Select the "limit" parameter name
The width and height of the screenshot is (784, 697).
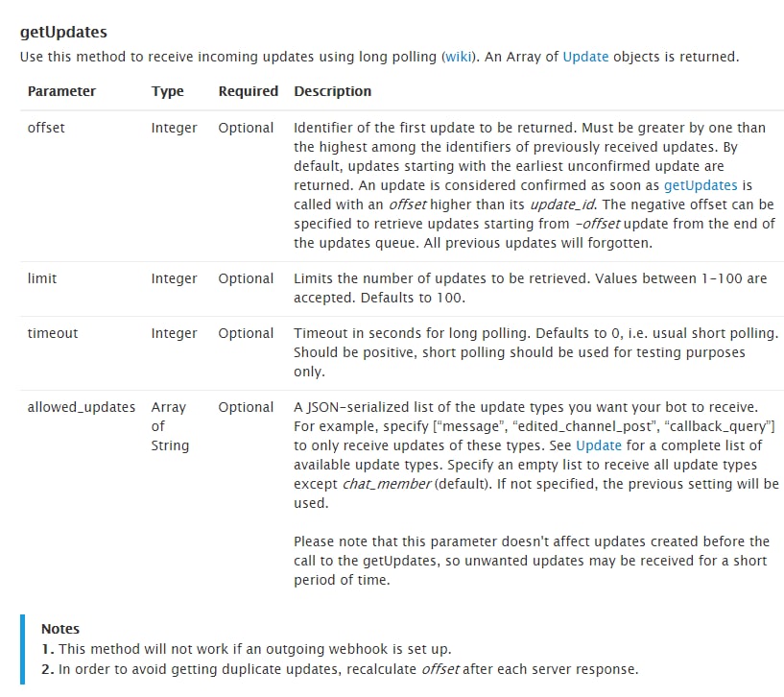tap(42, 278)
